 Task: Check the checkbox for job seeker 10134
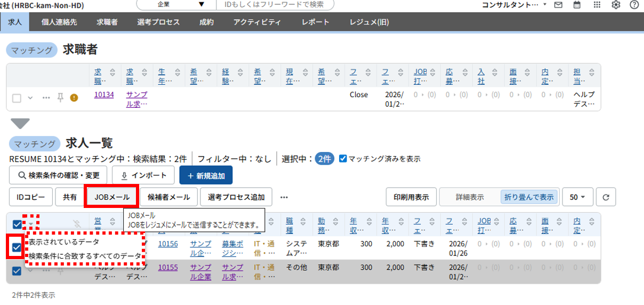[x=17, y=98]
